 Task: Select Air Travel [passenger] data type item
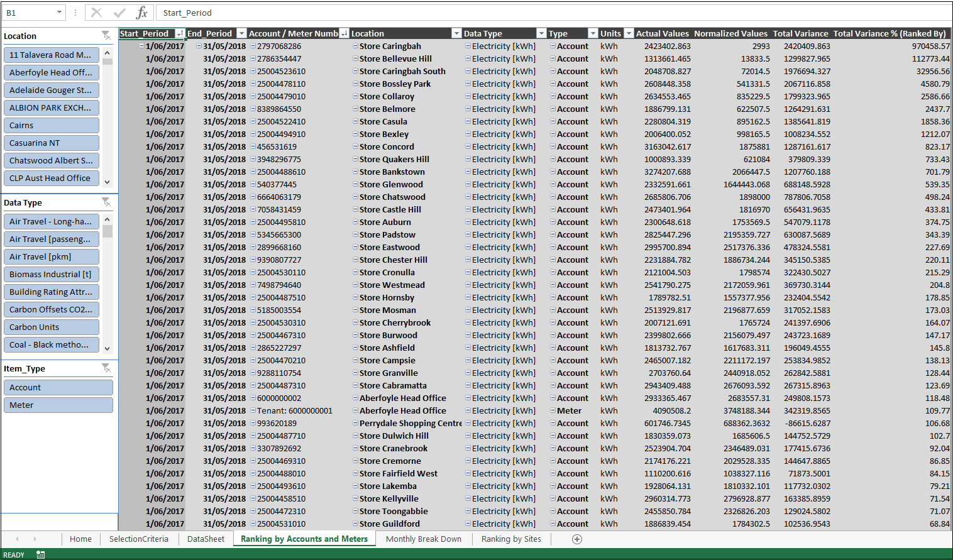[x=52, y=239]
